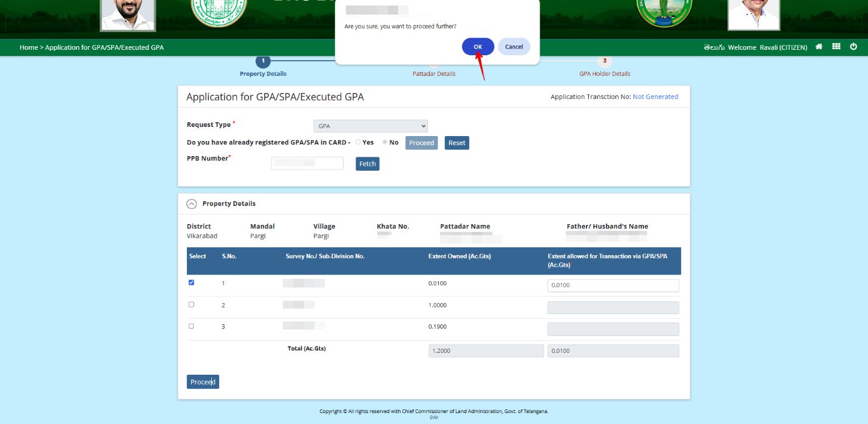Open the grid apps menu icon

836,46
